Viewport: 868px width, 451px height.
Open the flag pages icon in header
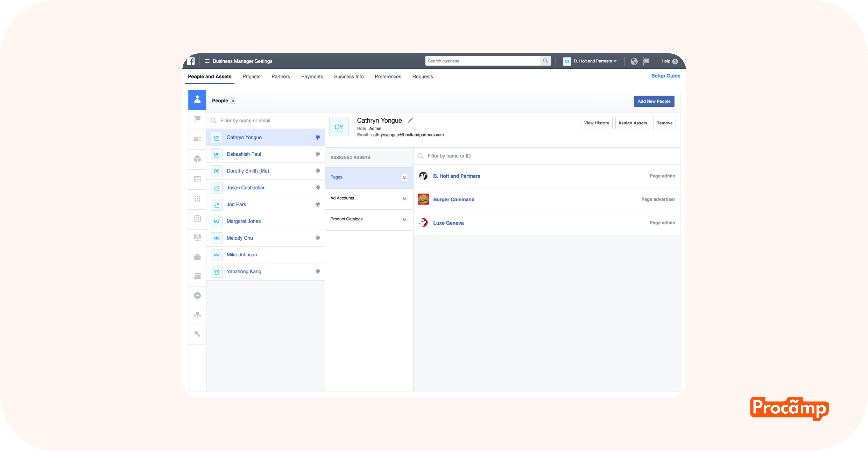coord(646,61)
